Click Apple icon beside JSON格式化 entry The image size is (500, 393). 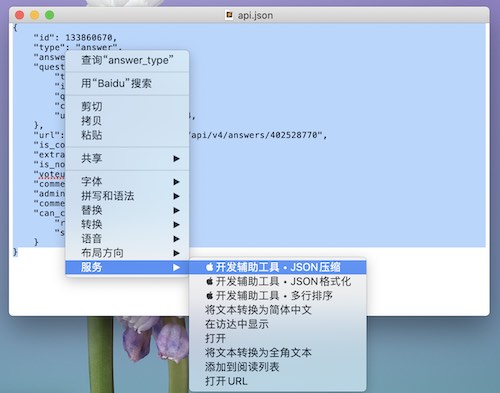pos(209,281)
